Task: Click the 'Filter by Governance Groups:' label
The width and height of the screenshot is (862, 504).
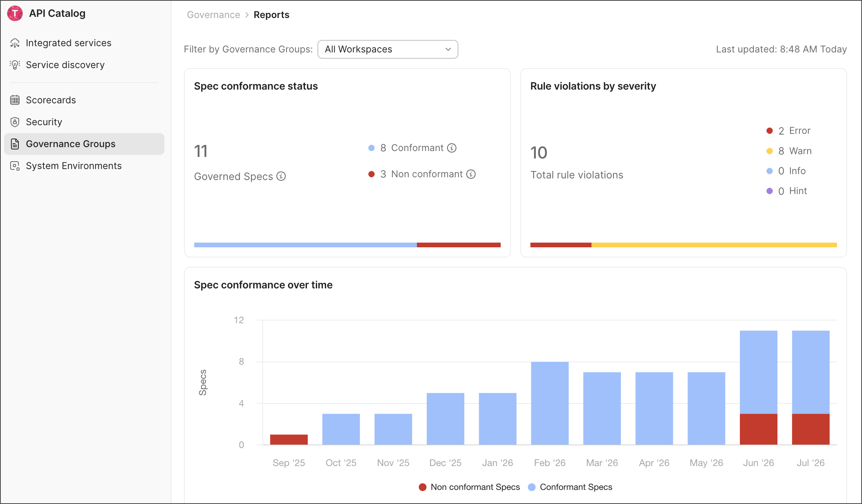Action: (248, 49)
